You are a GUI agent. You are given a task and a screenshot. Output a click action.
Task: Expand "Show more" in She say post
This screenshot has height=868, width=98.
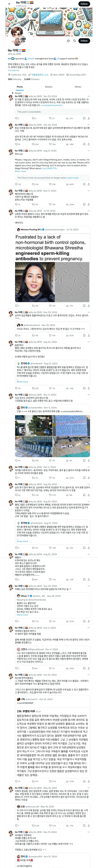click(x=20, y=171)
